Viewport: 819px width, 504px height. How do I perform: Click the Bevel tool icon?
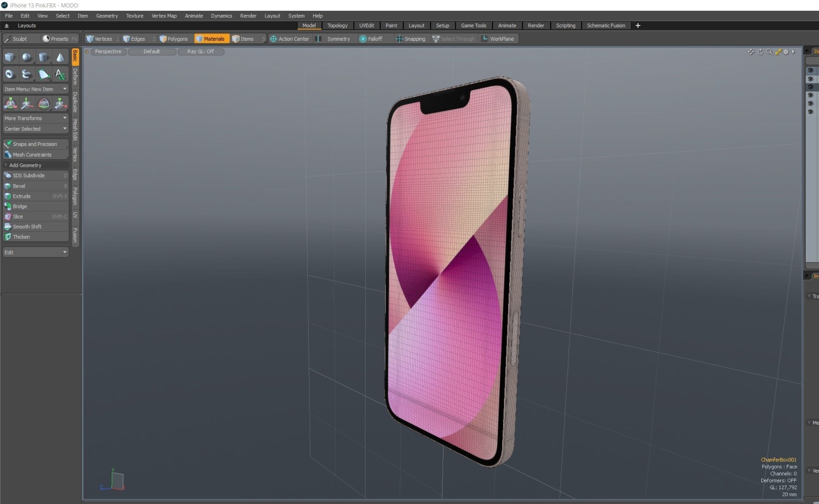pyautogui.click(x=8, y=186)
